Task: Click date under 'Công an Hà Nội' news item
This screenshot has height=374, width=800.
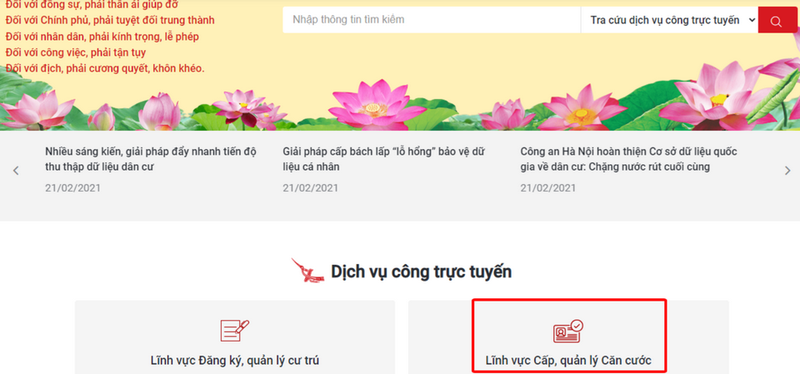Action: coord(548,188)
